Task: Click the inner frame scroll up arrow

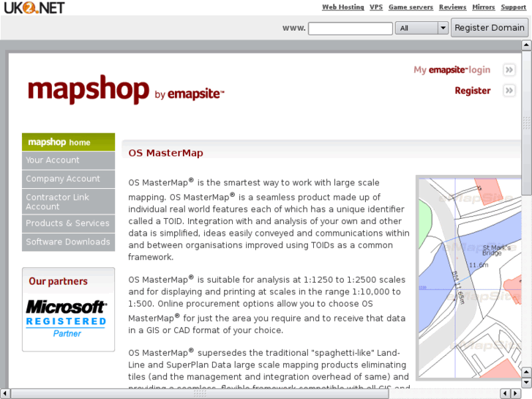Action: coord(527,372)
